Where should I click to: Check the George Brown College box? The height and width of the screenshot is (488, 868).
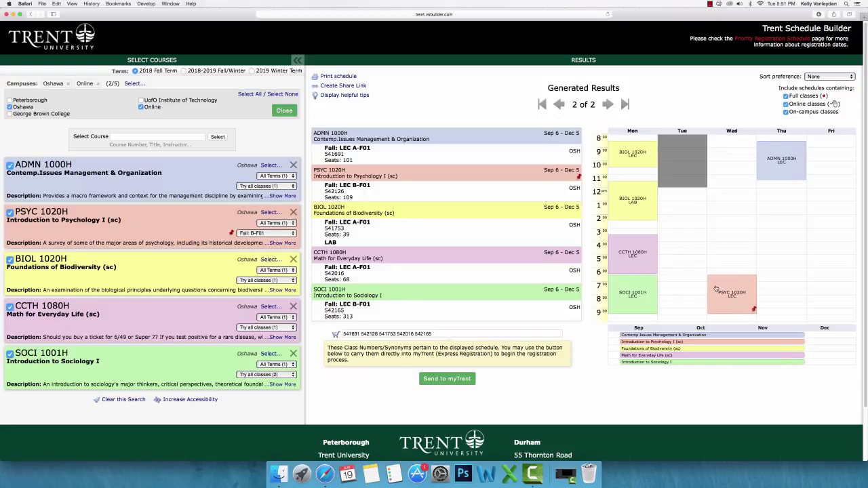(x=9, y=114)
